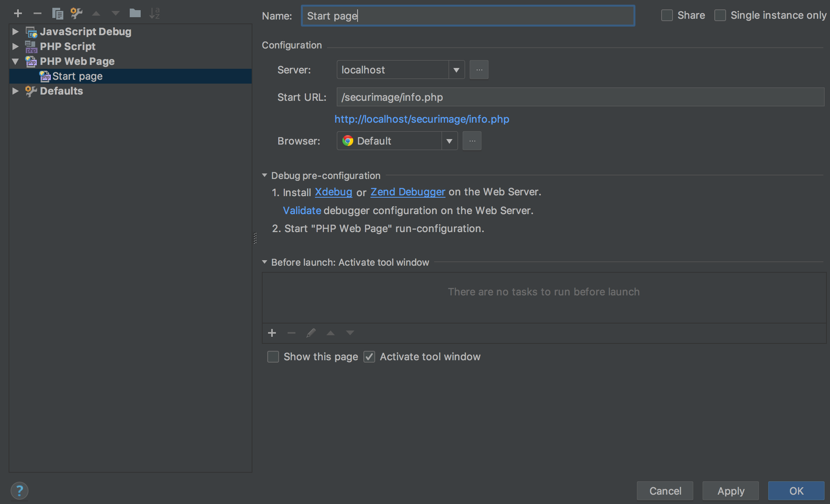Open server settings ellipsis button
Screen dimensions: 830x504
click(x=479, y=70)
